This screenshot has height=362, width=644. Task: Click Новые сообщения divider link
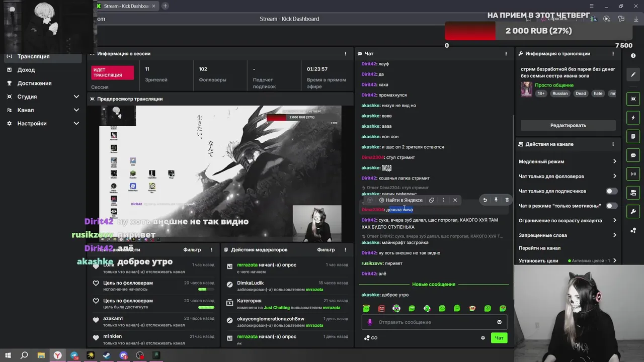[434, 285]
